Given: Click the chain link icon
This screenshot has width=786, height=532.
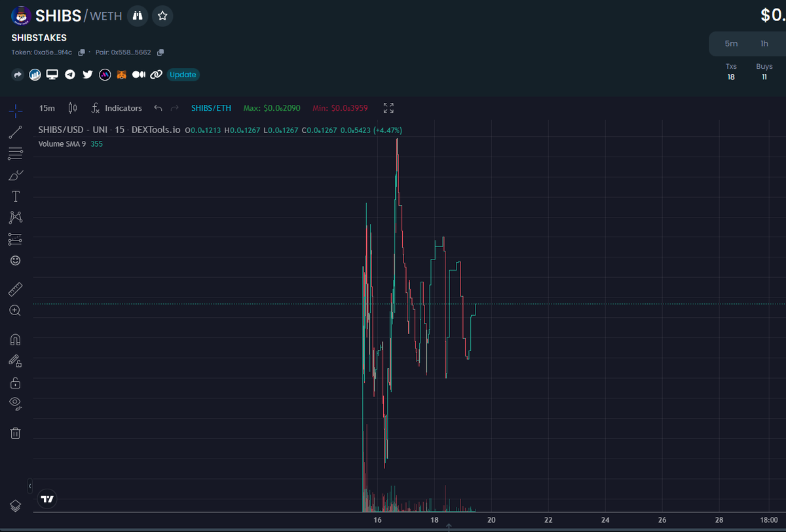Looking at the screenshot, I should [x=156, y=75].
